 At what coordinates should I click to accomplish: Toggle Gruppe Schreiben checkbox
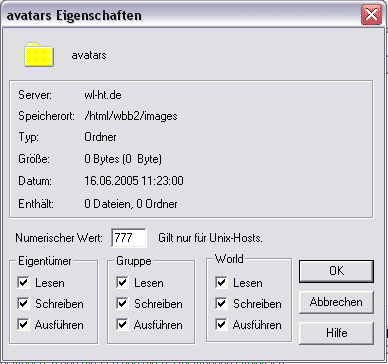tap(122, 304)
